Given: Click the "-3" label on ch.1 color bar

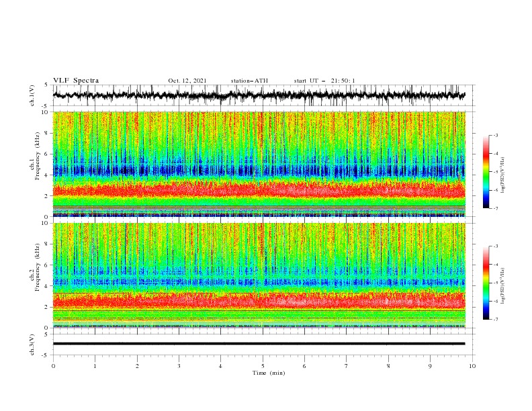Looking at the screenshot, I should [495, 136].
